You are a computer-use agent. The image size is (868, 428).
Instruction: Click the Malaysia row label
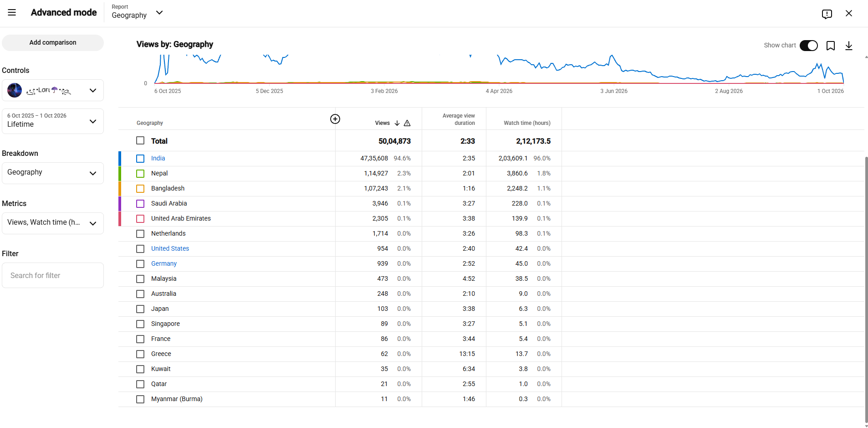(163, 278)
